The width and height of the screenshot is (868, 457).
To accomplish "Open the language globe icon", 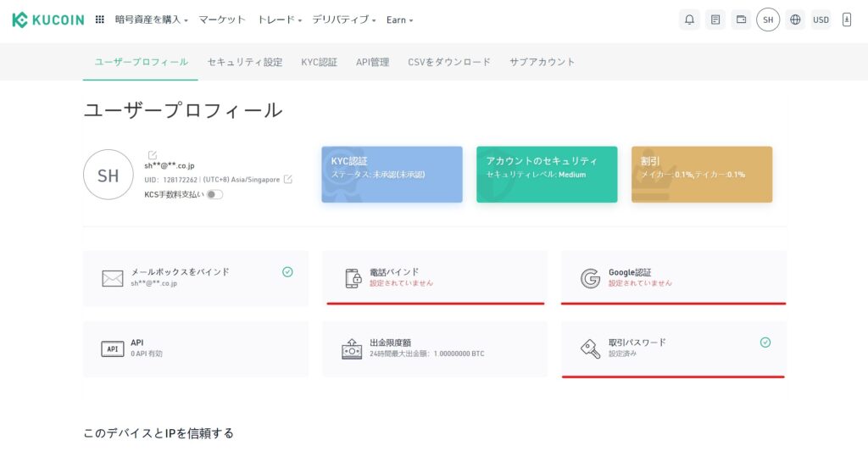I will click(795, 20).
